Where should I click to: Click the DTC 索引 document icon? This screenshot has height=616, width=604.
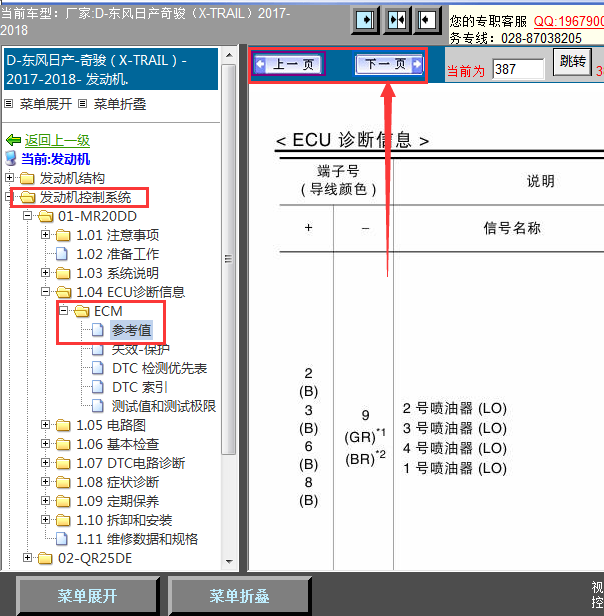point(98,387)
